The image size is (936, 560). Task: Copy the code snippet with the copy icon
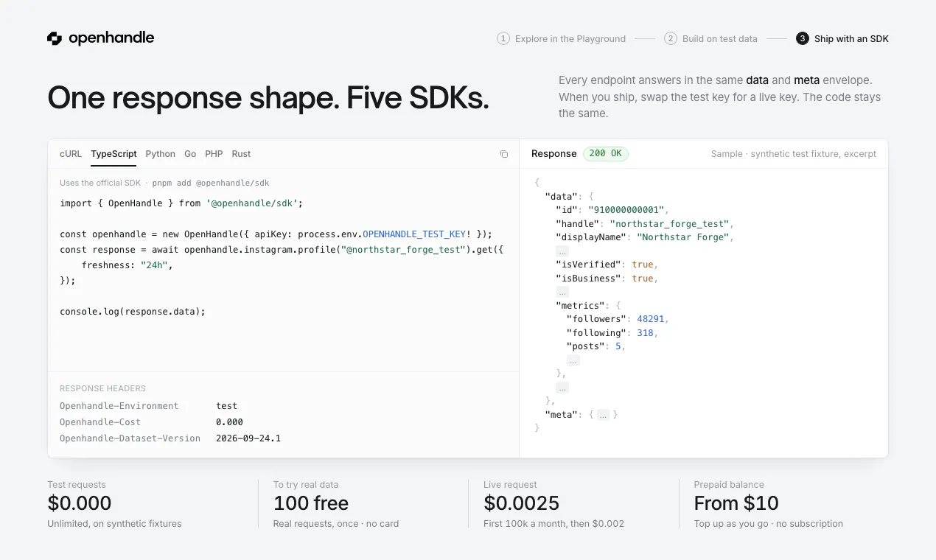(x=504, y=154)
